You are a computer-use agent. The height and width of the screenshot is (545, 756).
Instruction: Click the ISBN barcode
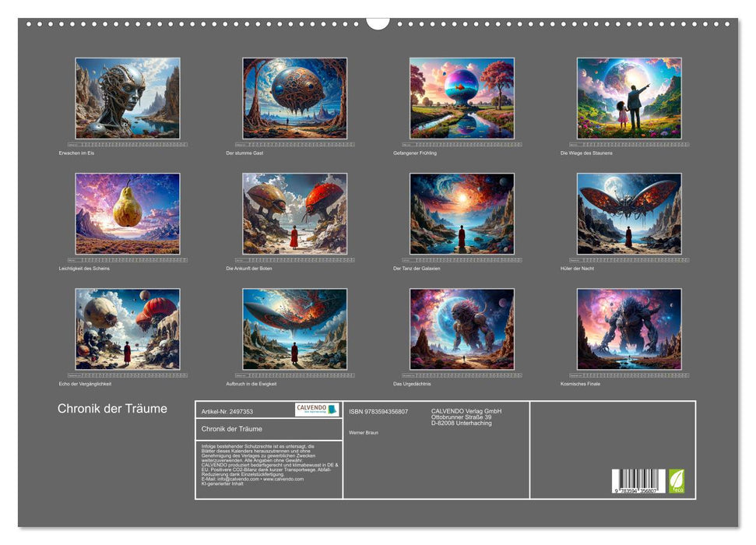point(638,481)
